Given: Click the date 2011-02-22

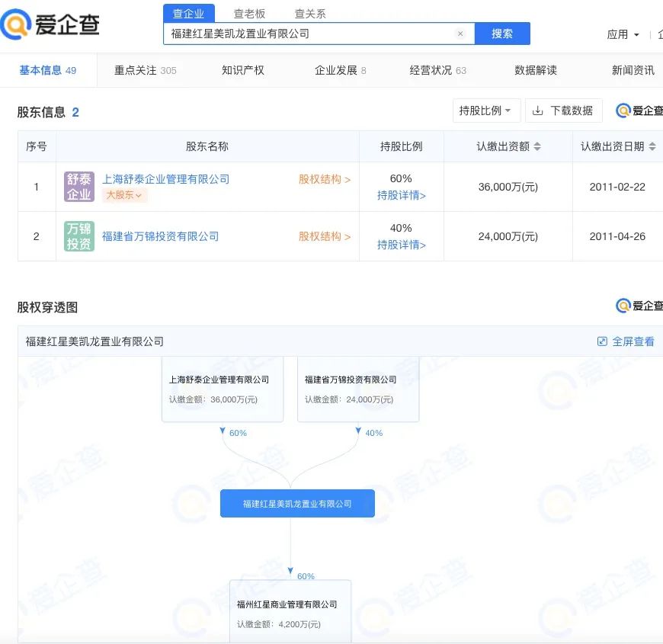Looking at the screenshot, I should coord(617,187).
